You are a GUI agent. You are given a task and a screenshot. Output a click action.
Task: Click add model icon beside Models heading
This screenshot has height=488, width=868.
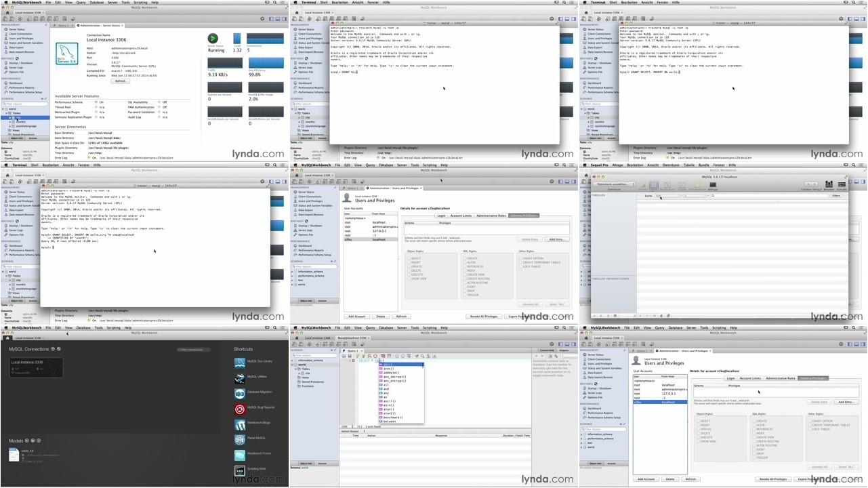tap(28, 441)
